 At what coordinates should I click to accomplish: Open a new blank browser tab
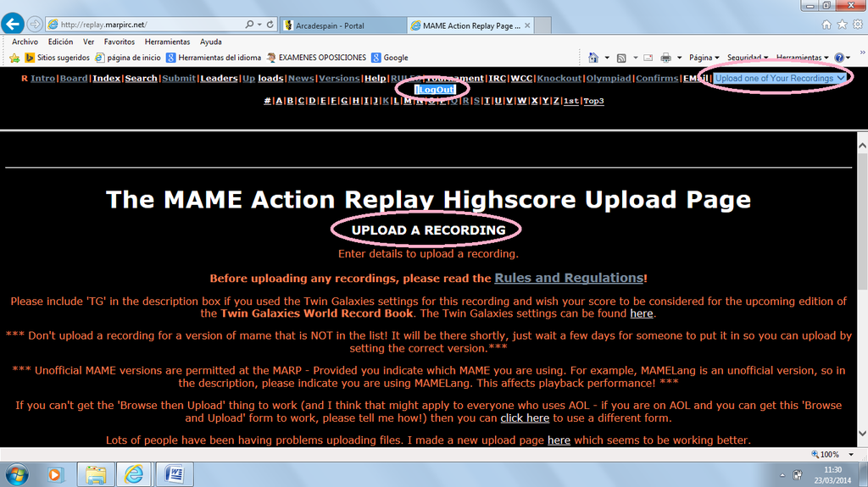pos(543,25)
